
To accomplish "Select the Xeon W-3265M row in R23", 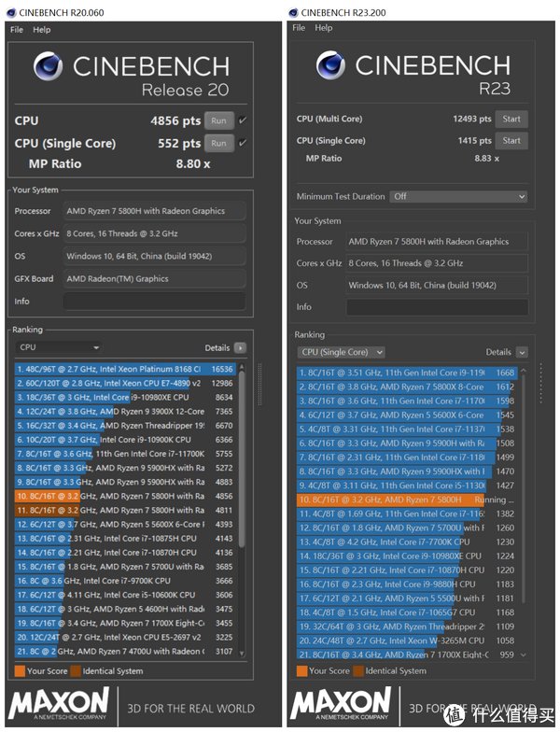I will (x=407, y=640).
